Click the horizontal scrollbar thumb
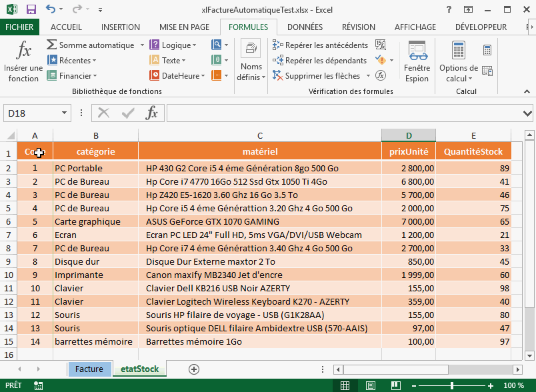This screenshot has height=392, width=536. click(x=396, y=369)
